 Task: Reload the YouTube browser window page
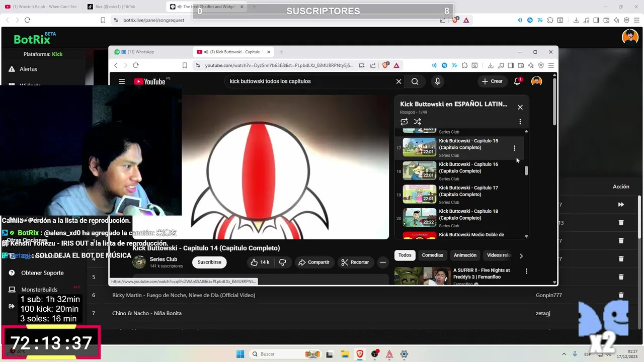coord(136,65)
